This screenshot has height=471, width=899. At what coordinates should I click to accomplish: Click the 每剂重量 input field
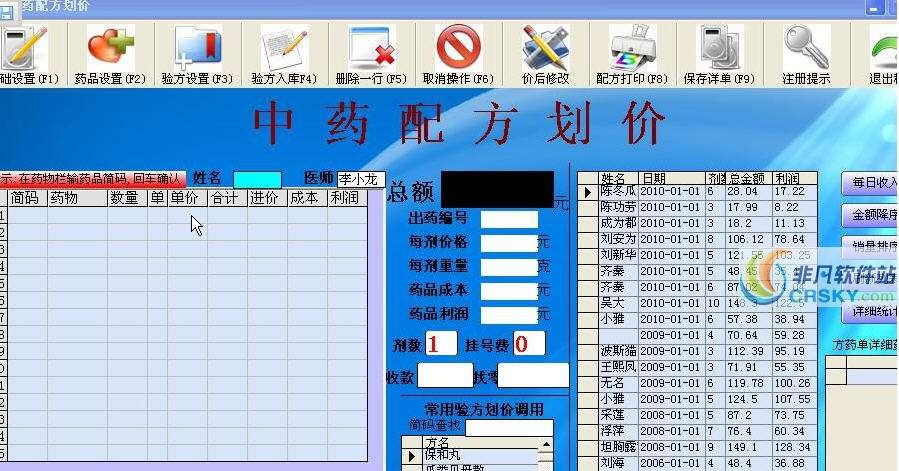[x=509, y=267]
